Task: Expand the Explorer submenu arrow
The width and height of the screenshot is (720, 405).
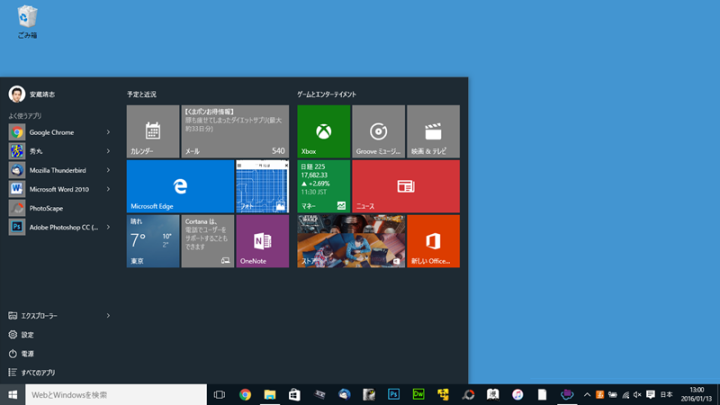Action: coord(108,316)
